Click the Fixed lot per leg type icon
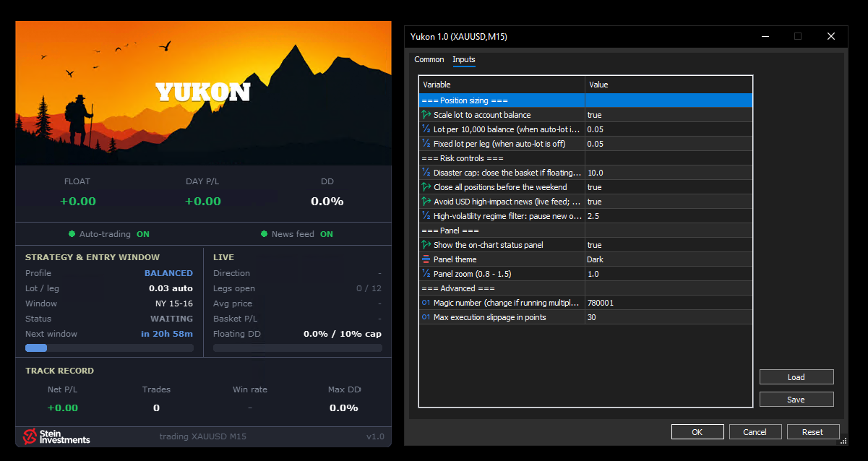The image size is (868, 461). (x=426, y=144)
